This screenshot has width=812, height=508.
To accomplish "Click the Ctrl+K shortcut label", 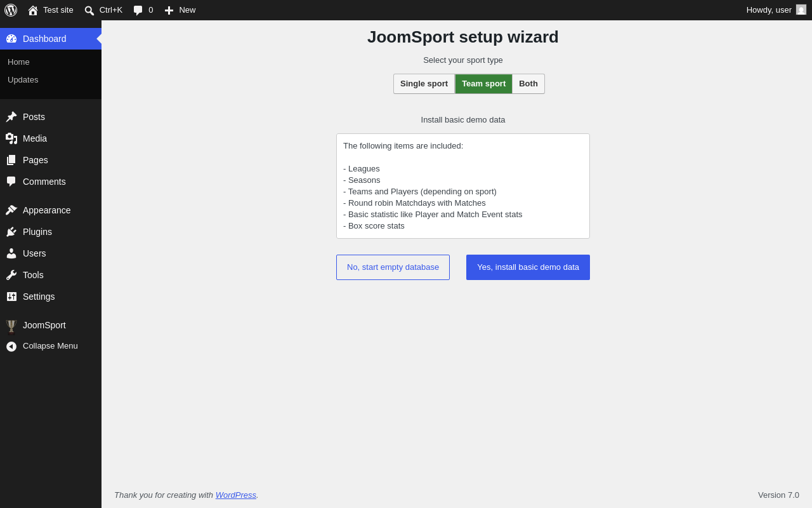I will click(x=111, y=10).
